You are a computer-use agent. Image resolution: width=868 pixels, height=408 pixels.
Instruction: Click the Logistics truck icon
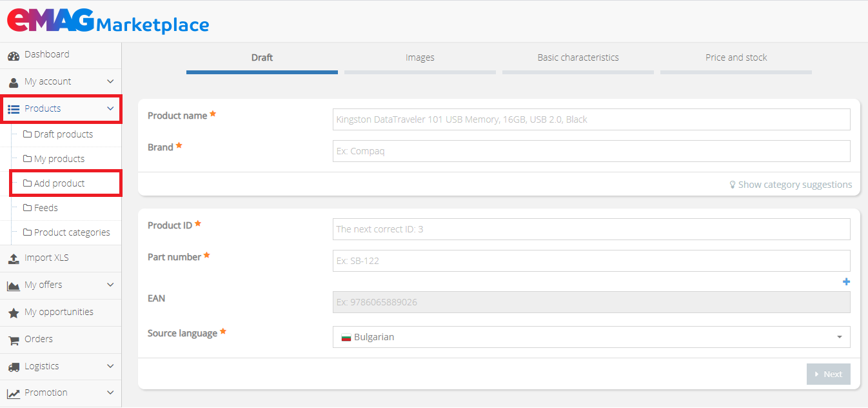click(x=14, y=367)
